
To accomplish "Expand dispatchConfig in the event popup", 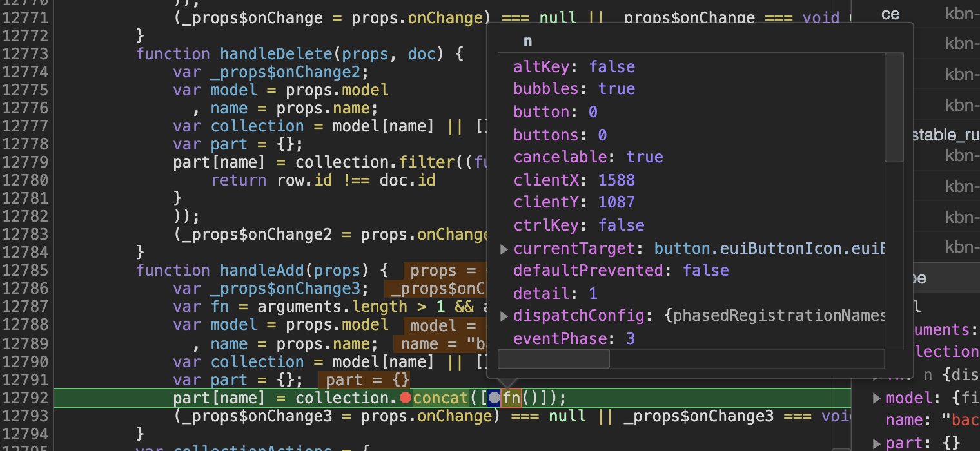I will point(504,315).
